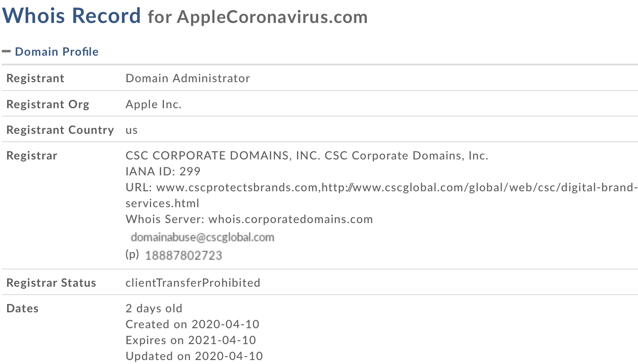
Task: Click the Domain Profile heading
Action: click(57, 52)
